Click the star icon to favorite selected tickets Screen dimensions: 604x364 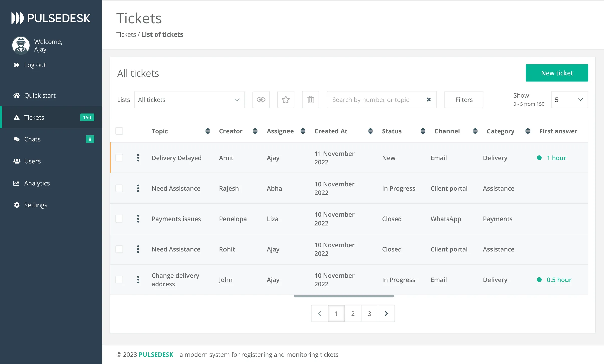286,99
